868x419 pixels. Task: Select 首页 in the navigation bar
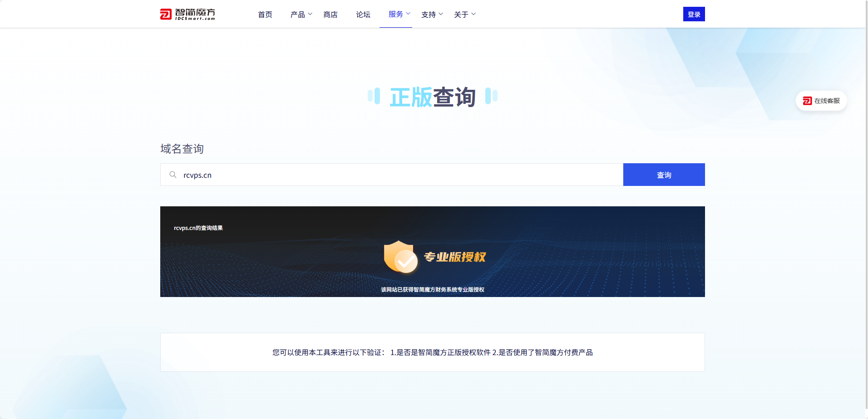click(265, 14)
